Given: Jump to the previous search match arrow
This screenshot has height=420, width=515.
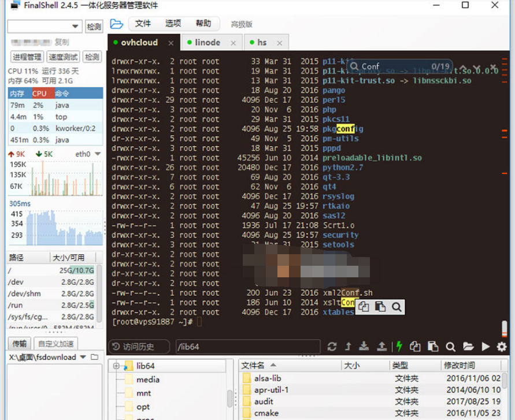Looking at the screenshot, I should [x=462, y=66].
